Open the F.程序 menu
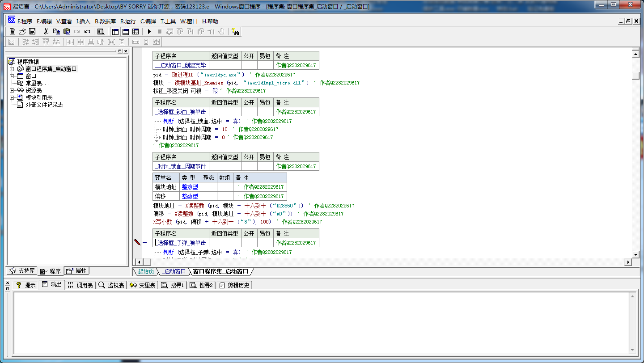The height and width of the screenshot is (363, 644). click(25, 21)
